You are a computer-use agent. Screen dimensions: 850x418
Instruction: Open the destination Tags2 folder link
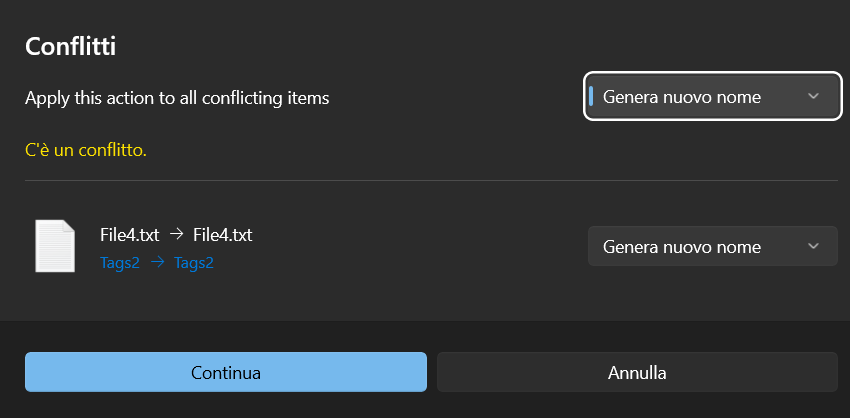coord(194,264)
